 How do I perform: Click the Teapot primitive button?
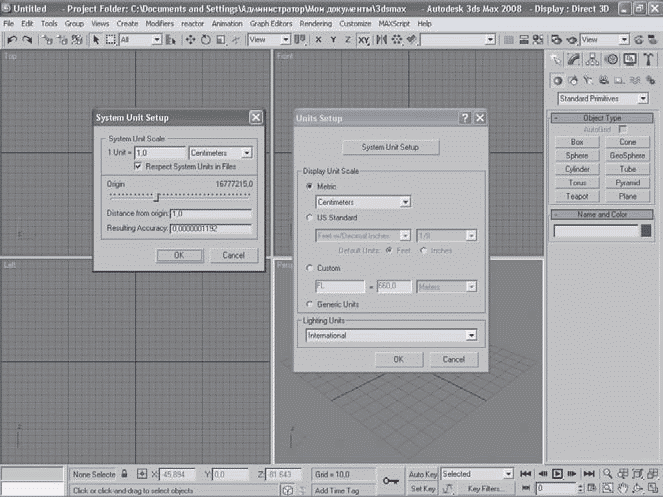pyautogui.click(x=577, y=197)
